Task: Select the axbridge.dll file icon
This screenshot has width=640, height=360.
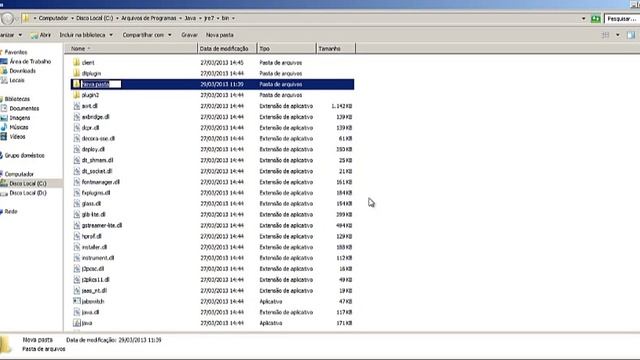Action: [76, 117]
